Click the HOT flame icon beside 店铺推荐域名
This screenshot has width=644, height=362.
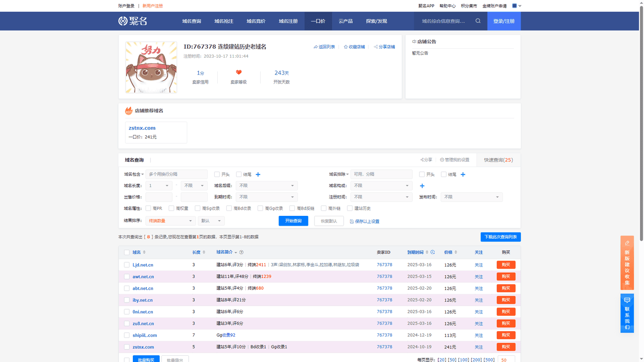[x=129, y=111]
